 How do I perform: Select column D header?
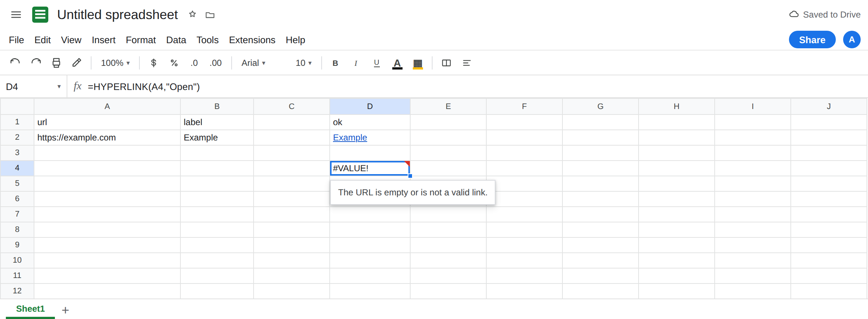coord(370,106)
